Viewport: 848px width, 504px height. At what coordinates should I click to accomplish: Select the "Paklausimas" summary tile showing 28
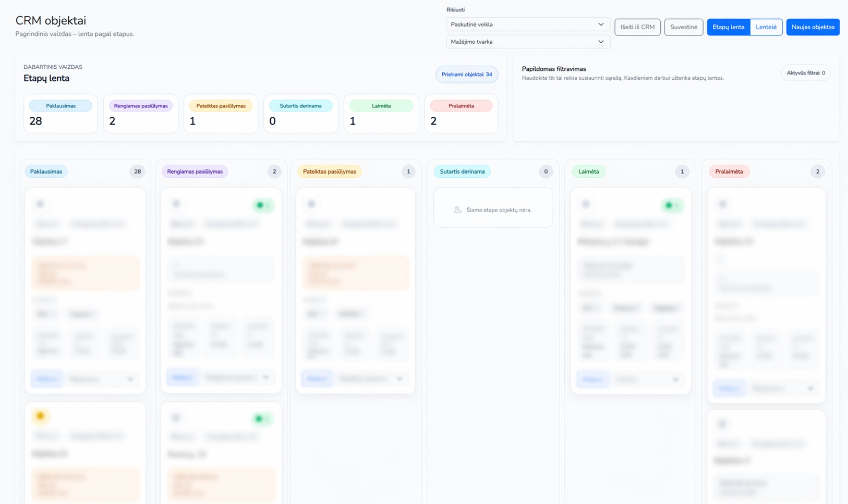coord(60,114)
